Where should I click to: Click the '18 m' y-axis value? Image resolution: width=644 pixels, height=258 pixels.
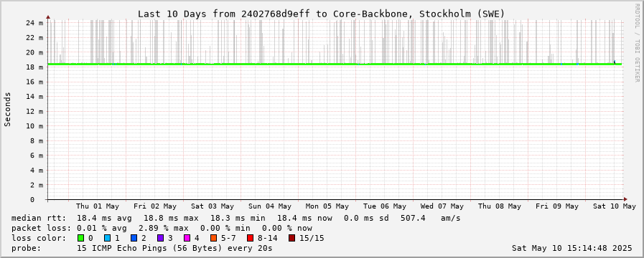(34, 67)
